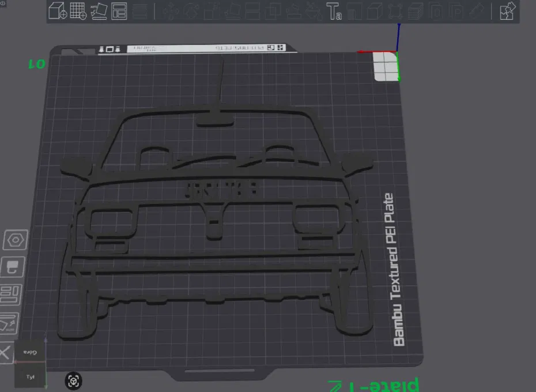Select the Move tool in toolbar
536x392 pixels.
[170, 11]
